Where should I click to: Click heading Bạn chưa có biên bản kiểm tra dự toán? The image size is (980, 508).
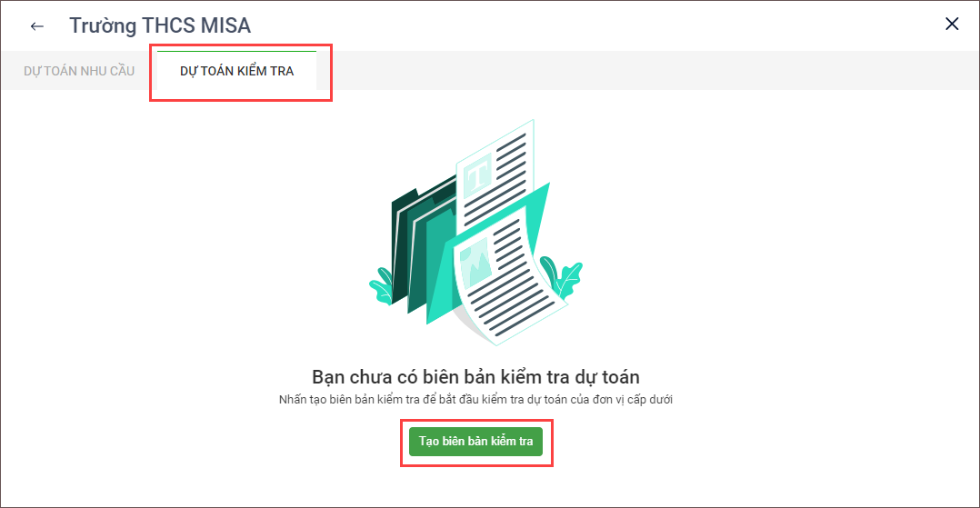[x=475, y=377]
